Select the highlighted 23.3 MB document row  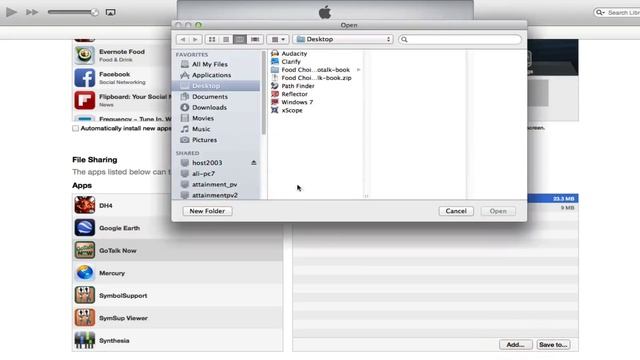tap(553, 199)
